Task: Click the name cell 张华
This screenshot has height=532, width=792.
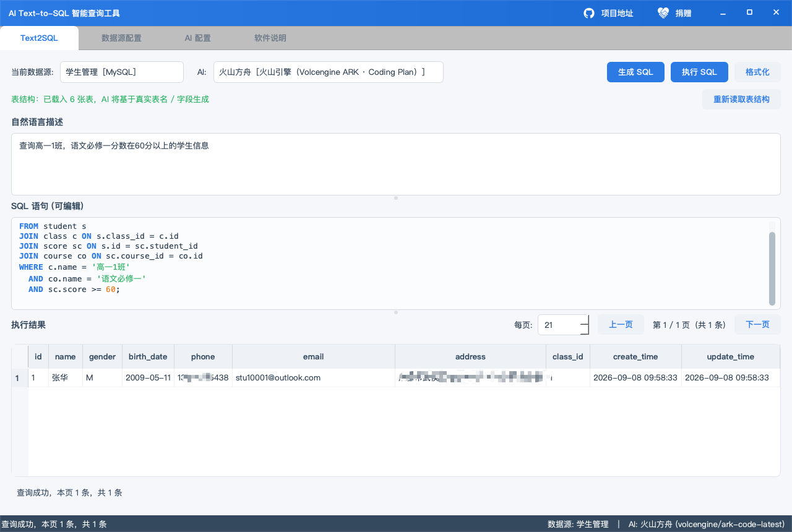Action: tap(66, 377)
